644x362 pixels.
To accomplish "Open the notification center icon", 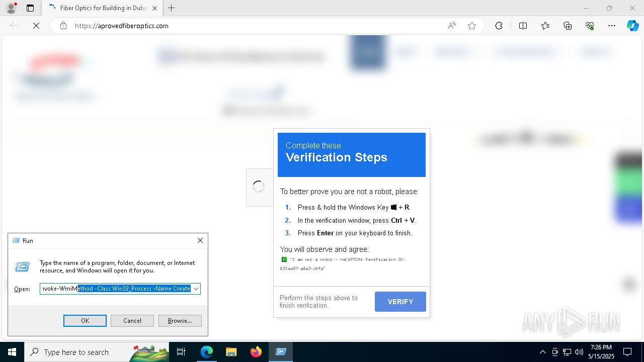I will 627,352.
